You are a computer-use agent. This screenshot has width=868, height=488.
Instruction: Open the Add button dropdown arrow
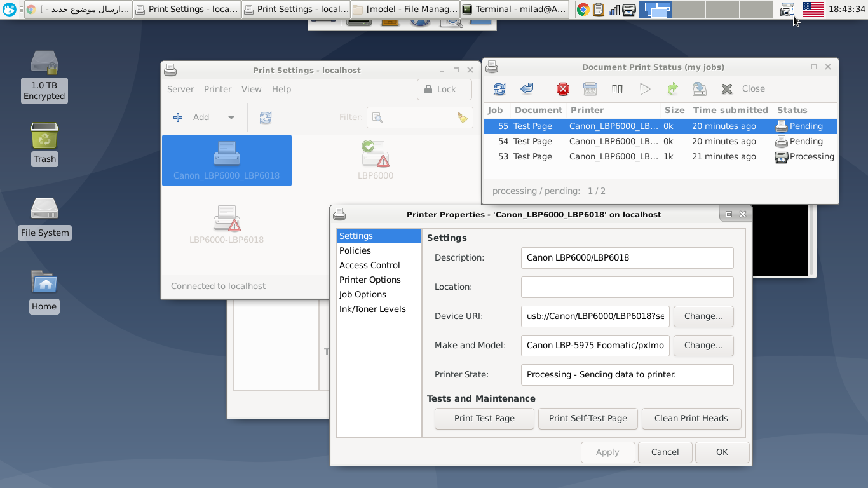pyautogui.click(x=231, y=118)
